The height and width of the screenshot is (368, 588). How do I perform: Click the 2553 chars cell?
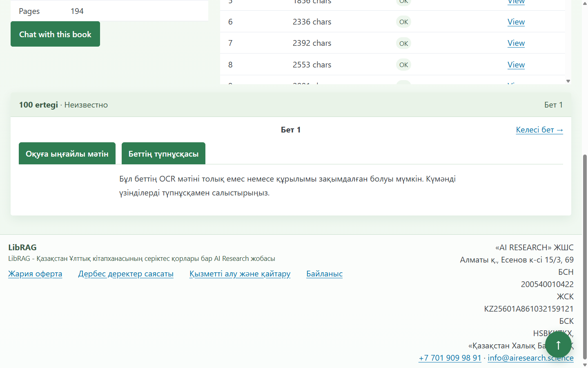pyautogui.click(x=312, y=65)
